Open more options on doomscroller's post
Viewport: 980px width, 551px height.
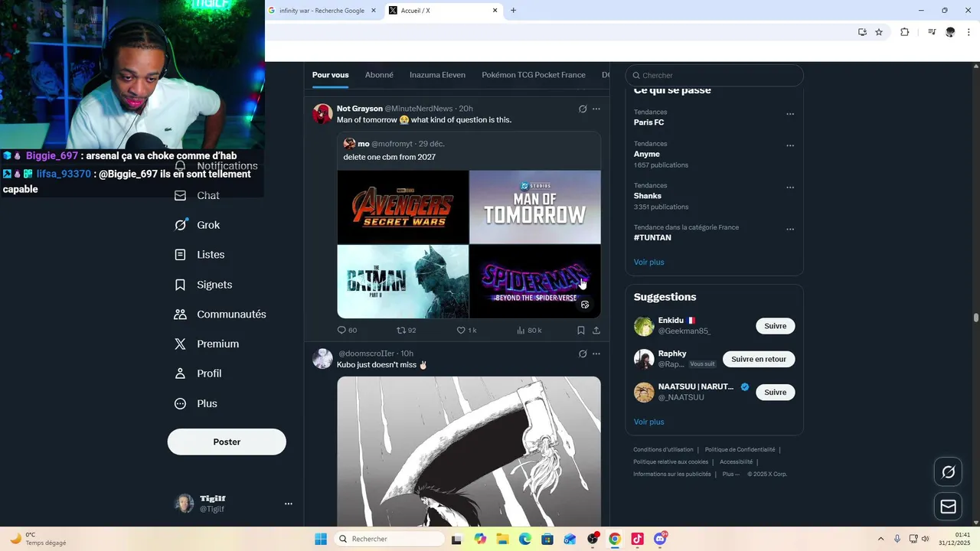[x=596, y=354]
